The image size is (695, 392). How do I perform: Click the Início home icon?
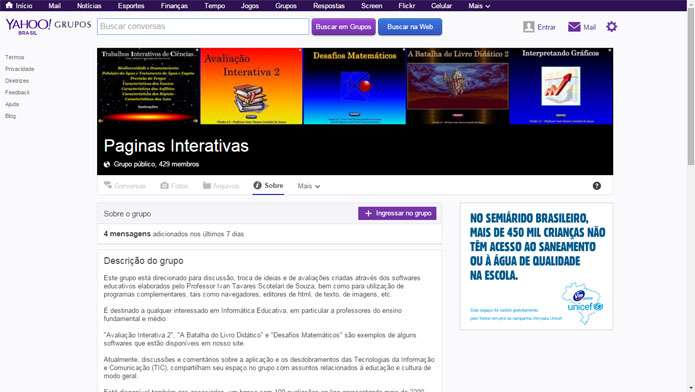click(x=9, y=5)
